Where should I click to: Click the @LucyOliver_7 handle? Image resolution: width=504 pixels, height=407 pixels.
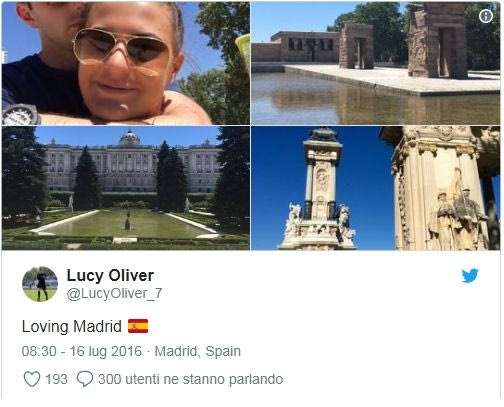point(114,294)
